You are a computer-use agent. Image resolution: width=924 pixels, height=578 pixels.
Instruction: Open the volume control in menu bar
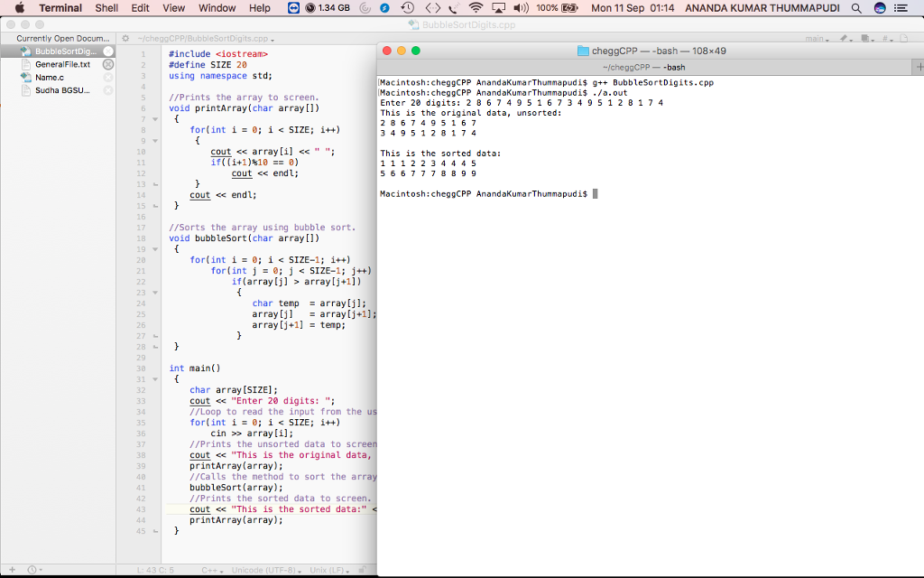(521, 7)
